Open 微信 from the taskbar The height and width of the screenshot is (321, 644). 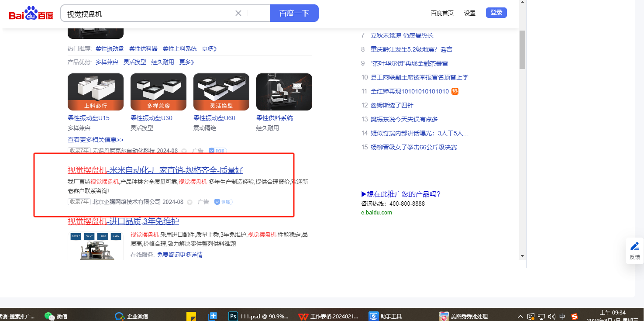tap(56, 316)
